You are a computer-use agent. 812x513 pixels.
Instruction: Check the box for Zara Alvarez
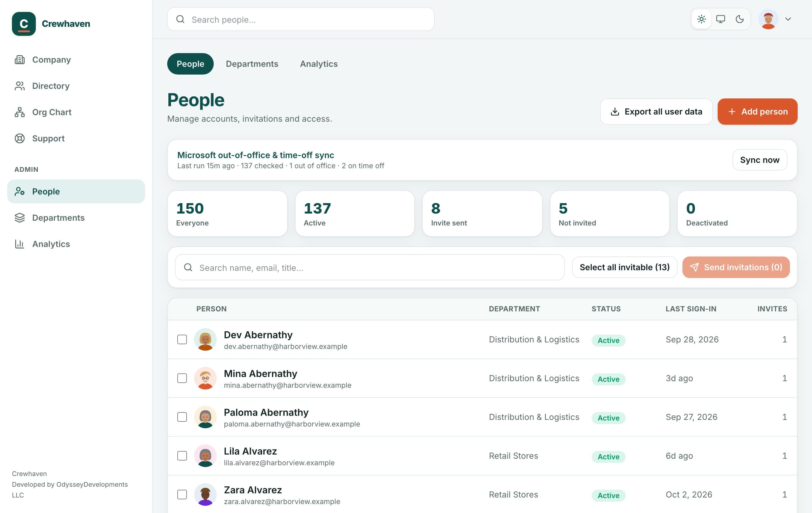(182, 494)
